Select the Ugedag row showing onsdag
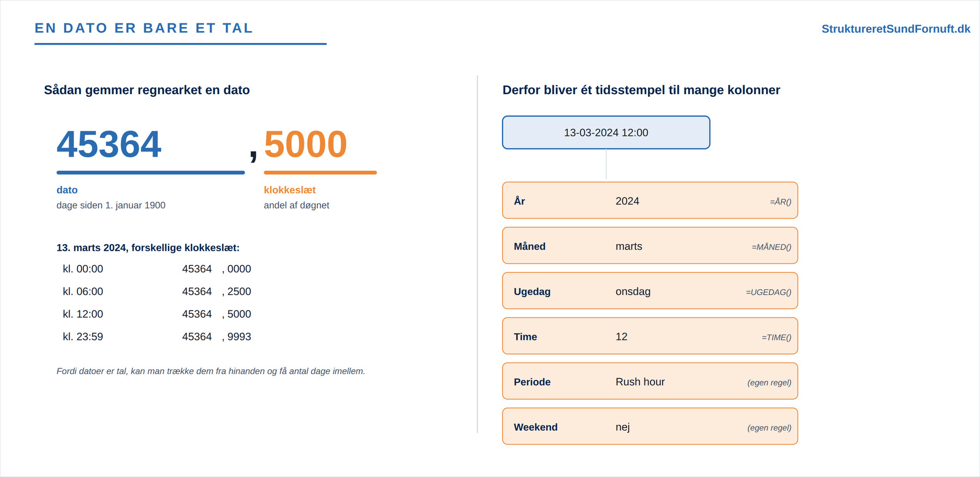The width and height of the screenshot is (980, 477). click(x=650, y=290)
